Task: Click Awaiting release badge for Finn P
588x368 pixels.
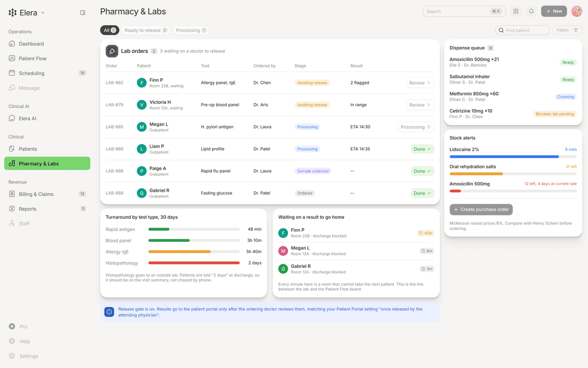Action: point(312,83)
